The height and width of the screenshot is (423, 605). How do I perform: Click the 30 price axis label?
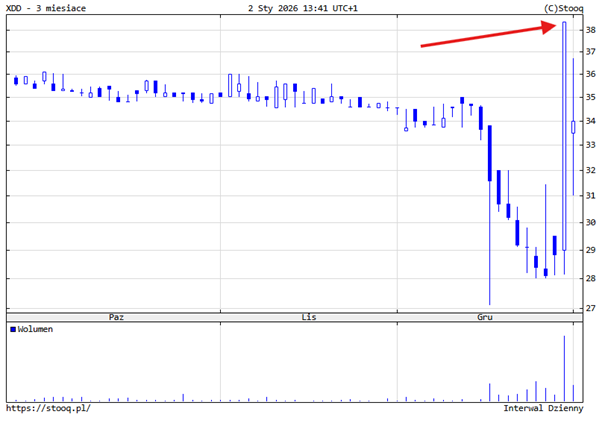591,222
